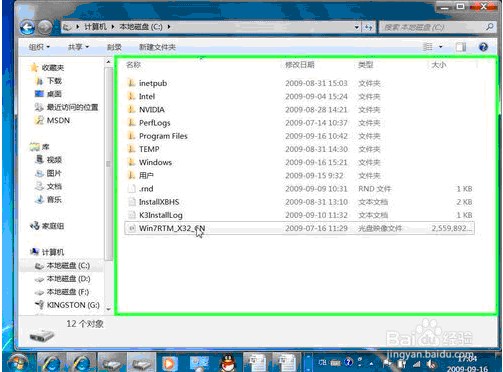Click the RND 文件 type cell
Screen dimensions: 503x372
(x=375, y=189)
